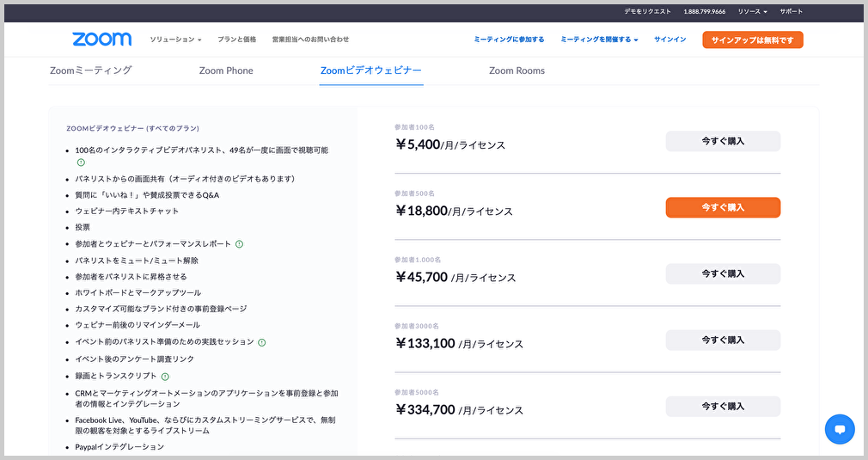The image size is (868, 460).
Task: Click 参加者をパネリストに昇格させる list item
Action: [x=131, y=277]
